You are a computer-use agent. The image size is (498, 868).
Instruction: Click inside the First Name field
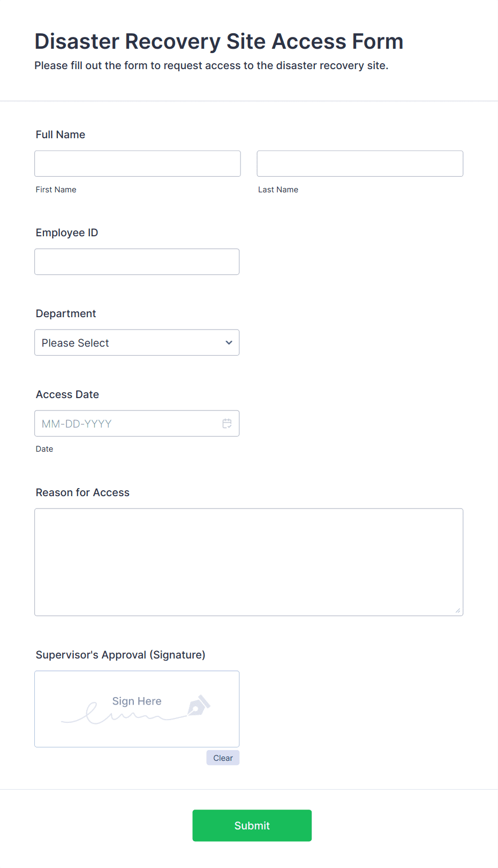click(x=137, y=163)
